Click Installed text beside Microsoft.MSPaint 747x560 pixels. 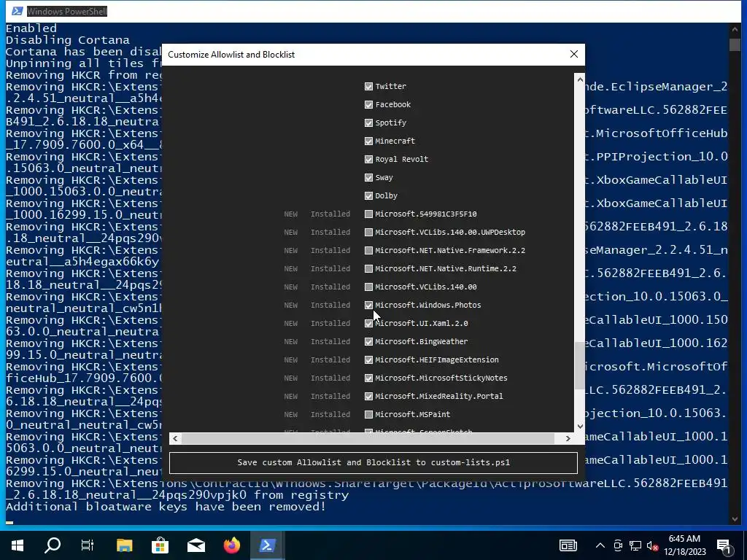click(x=330, y=414)
